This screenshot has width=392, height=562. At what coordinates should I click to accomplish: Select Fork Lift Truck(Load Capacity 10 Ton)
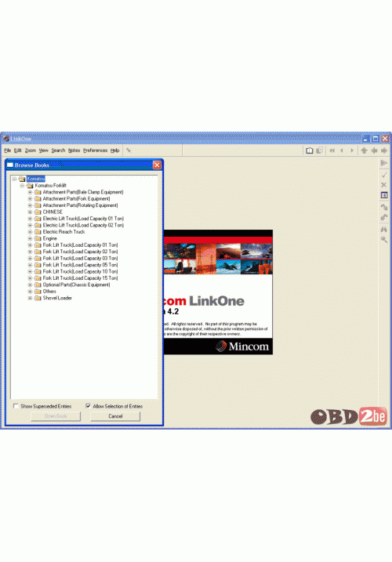[80, 272]
